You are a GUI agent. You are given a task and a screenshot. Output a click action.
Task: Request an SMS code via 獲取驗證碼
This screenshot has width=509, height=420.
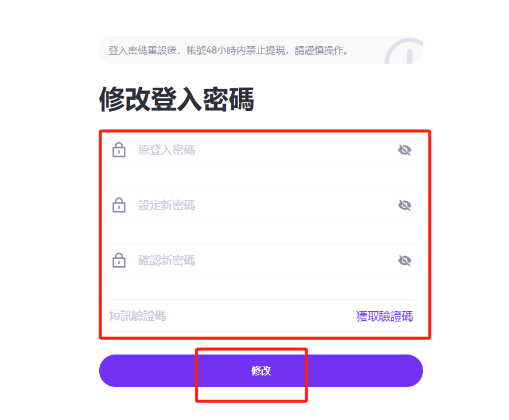(385, 316)
